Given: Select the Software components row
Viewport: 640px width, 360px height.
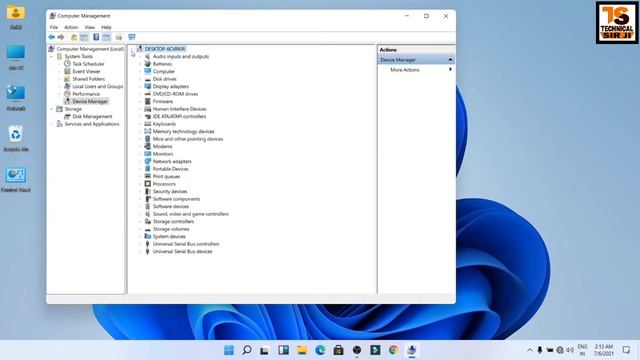Looking at the screenshot, I should click(x=176, y=199).
